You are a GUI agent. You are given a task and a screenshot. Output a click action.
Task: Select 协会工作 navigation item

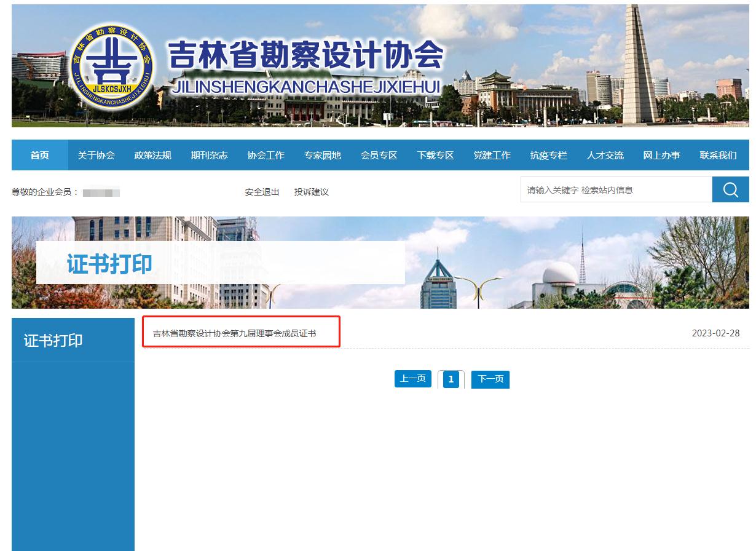coord(266,155)
